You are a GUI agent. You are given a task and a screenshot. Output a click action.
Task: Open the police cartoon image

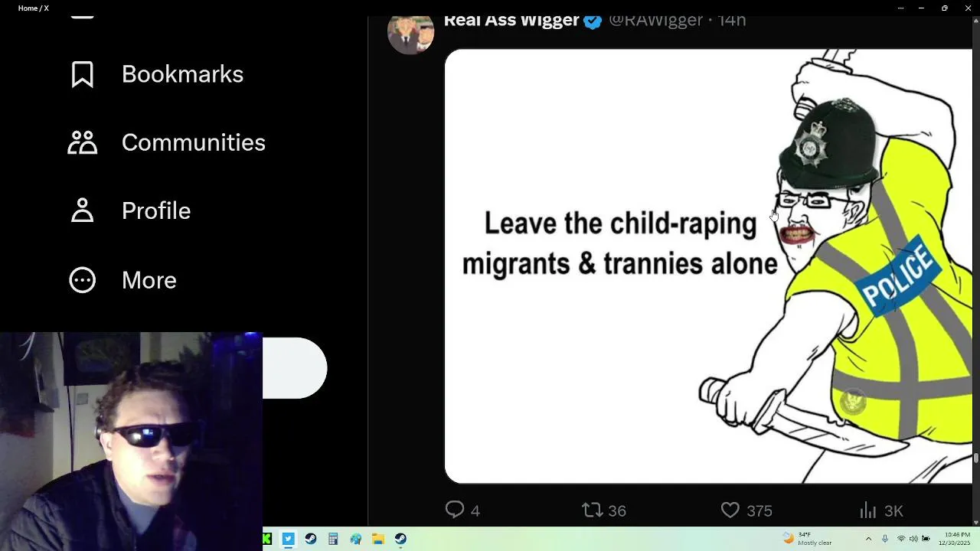pyautogui.click(x=708, y=266)
